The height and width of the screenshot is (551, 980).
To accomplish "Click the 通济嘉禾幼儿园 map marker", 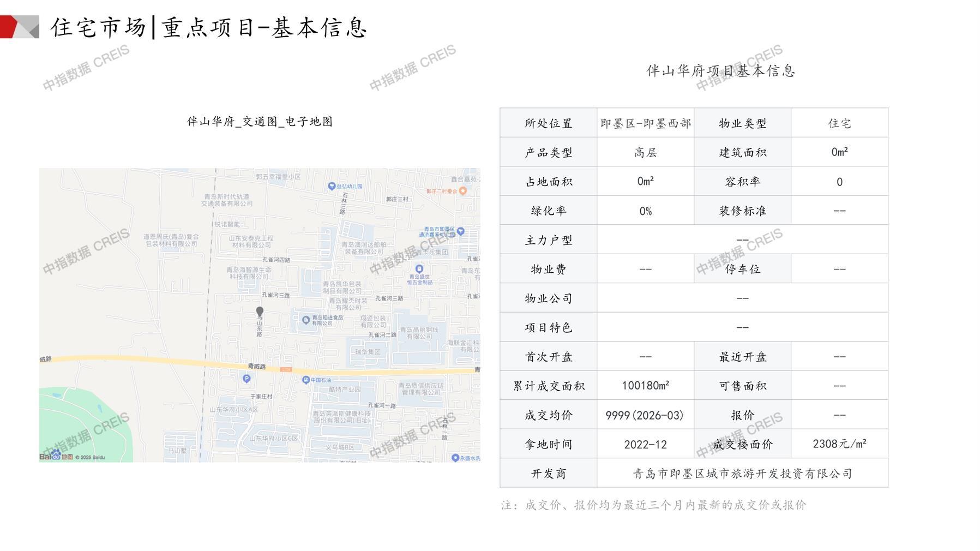I will pyautogui.click(x=460, y=231).
